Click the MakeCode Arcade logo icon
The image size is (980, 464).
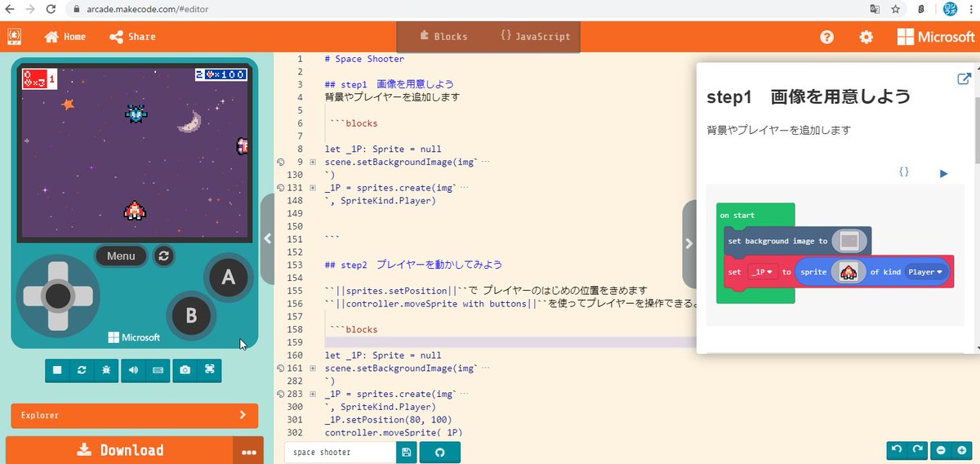[x=14, y=37]
